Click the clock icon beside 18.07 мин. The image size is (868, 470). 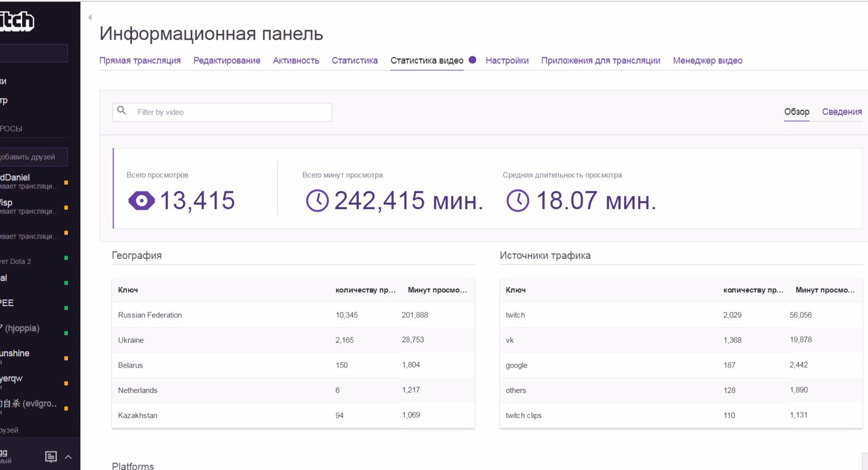[517, 201]
